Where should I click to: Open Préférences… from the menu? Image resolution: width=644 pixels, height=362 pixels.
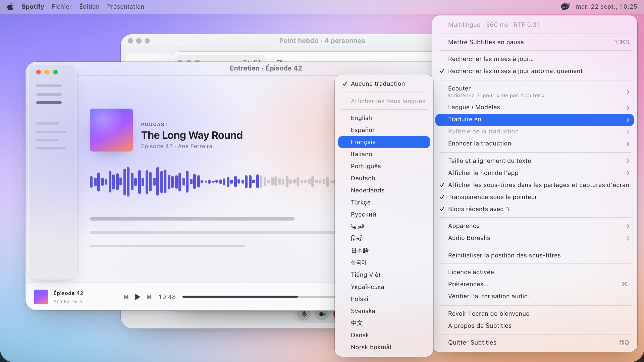[x=535, y=284]
